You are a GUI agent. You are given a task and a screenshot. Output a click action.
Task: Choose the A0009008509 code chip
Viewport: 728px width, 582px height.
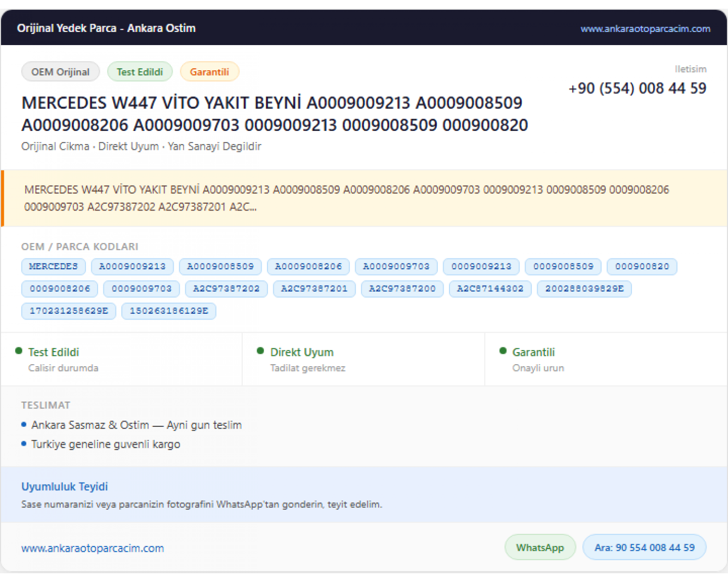220,266
